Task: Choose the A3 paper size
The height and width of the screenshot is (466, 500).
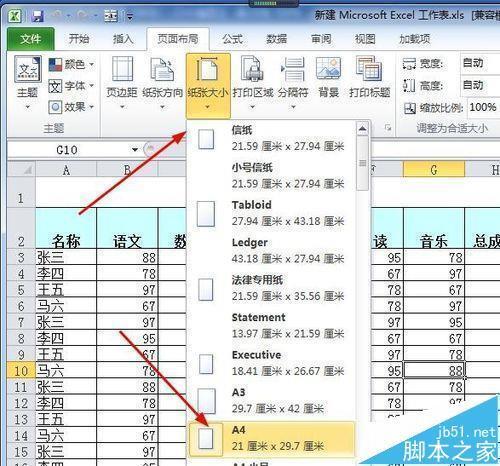Action: pos(271,401)
